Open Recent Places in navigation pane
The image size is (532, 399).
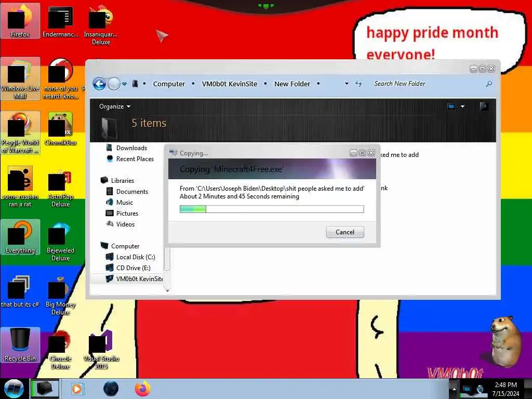[130, 159]
